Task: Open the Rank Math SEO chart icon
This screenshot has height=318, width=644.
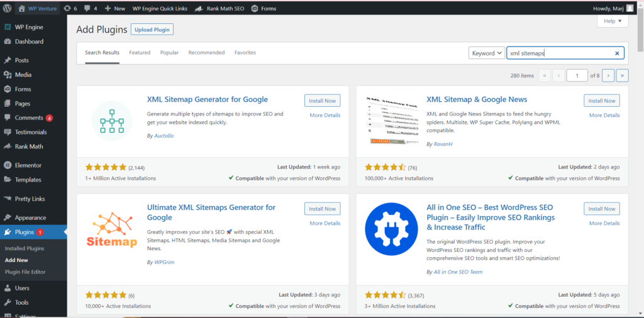Action: (x=199, y=8)
